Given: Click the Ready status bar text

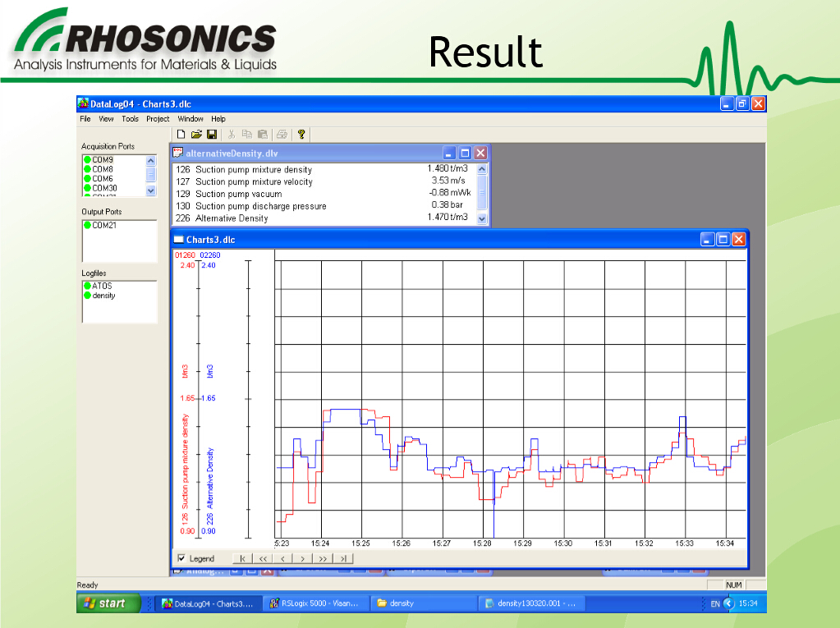Looking at the screenshot, I should [x=87, y=584].
